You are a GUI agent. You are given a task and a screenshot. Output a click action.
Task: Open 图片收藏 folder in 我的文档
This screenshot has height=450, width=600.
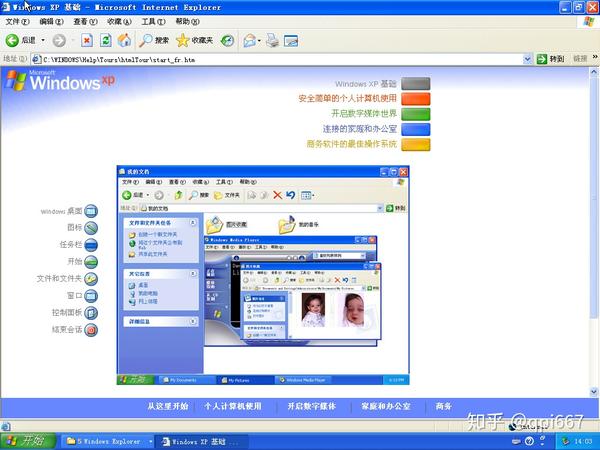pos(226,225)
